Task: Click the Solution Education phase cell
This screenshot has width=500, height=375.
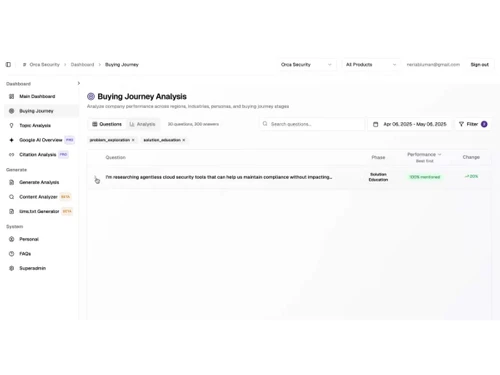Action: click(x=378, y=177)
